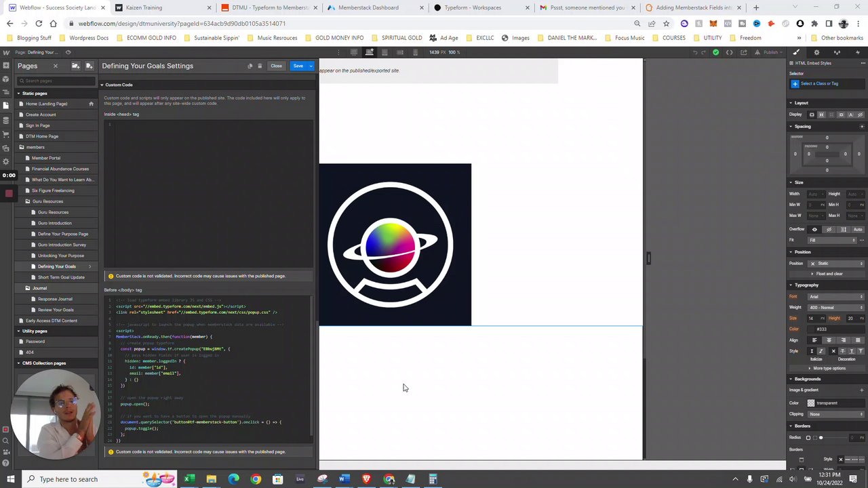Image resolution: width=868 pixels, height=488 pixels.
Task: Open the Member Portal page
Action: pyautogui.click(x=45, y=158)
